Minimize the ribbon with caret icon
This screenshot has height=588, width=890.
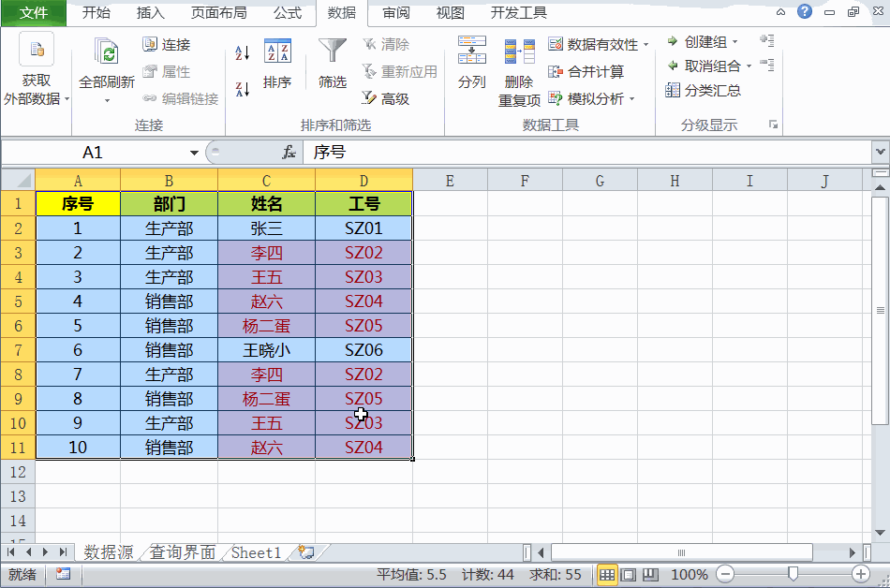tap(781, 12)
